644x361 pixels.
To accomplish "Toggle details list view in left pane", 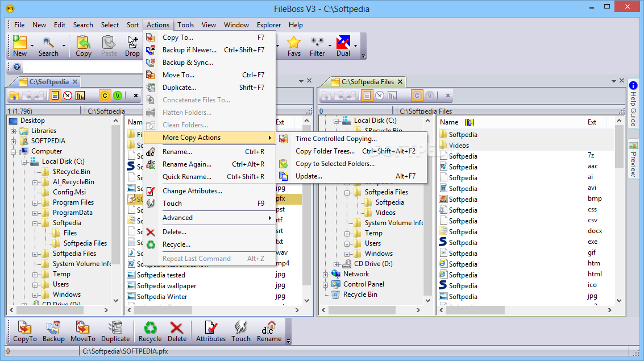I will (55, 96).
